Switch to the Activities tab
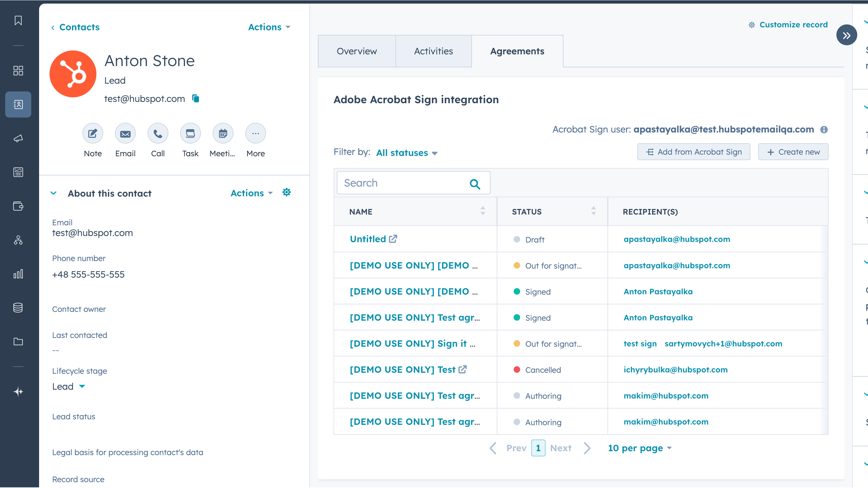 (x=433, y=51)
